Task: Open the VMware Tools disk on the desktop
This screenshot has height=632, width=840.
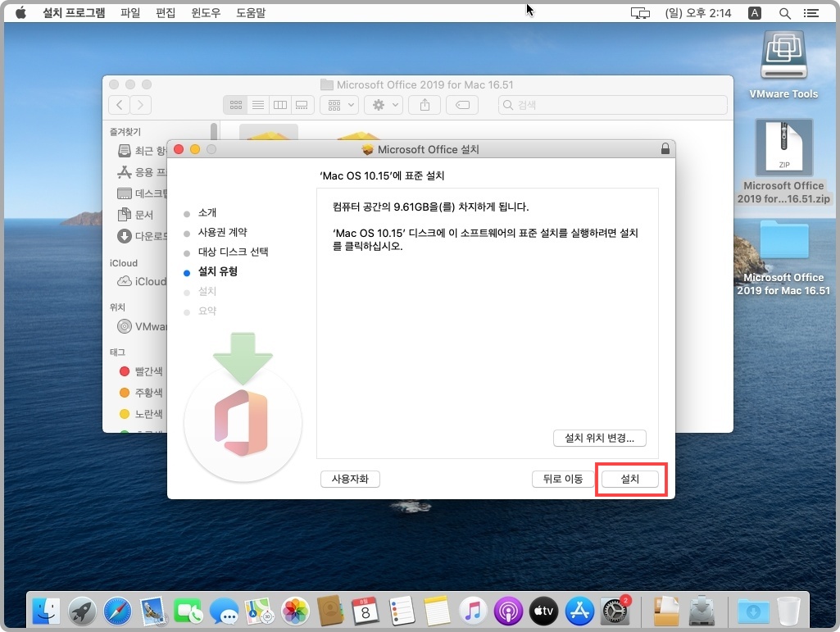Action: click(783, 56)
